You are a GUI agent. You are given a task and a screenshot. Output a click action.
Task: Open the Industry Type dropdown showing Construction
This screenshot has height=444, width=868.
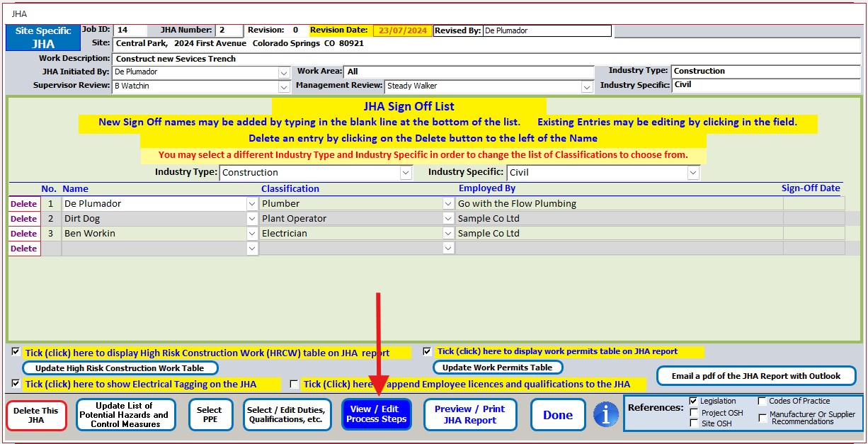404,172
